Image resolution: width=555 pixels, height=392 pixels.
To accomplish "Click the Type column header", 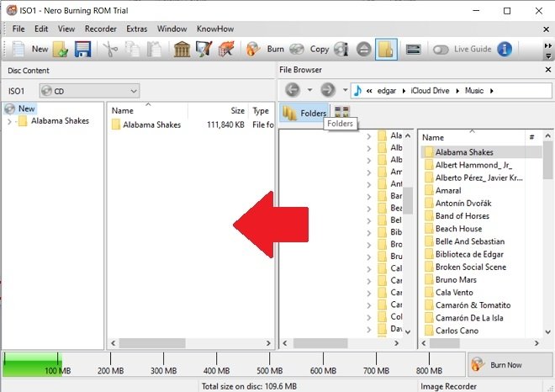I will click(262, 110).
